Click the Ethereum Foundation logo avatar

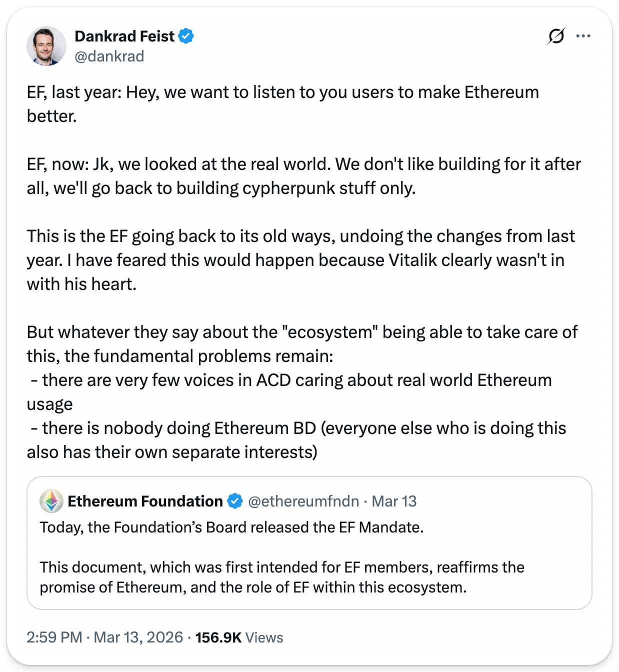(x=51, y=501)
